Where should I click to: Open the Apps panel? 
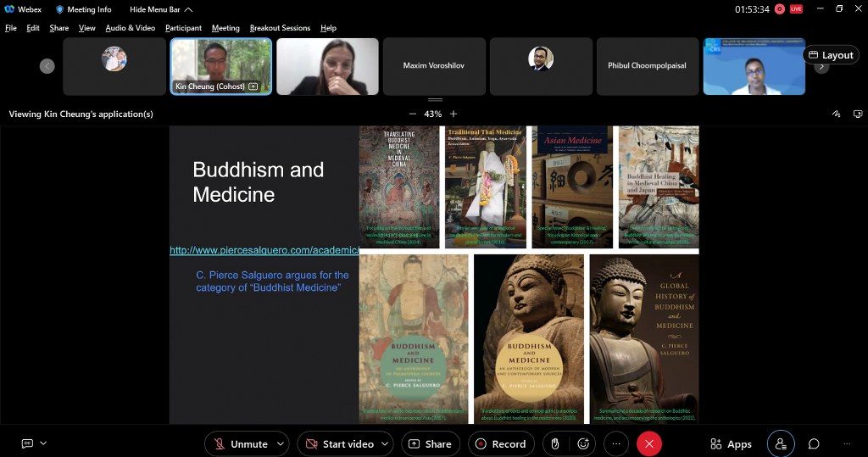point(731,443)
